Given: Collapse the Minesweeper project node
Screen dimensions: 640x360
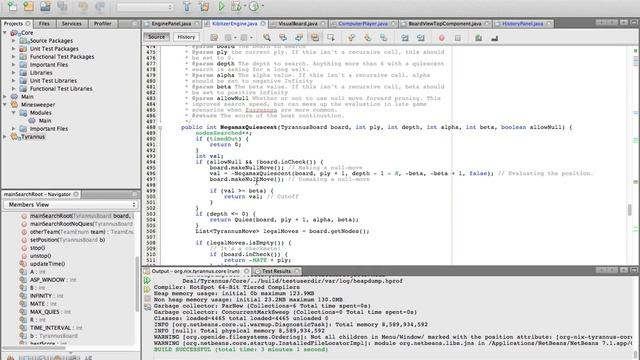Looking at the screenshot, I should pyautogui.click(x=5, y=104).
